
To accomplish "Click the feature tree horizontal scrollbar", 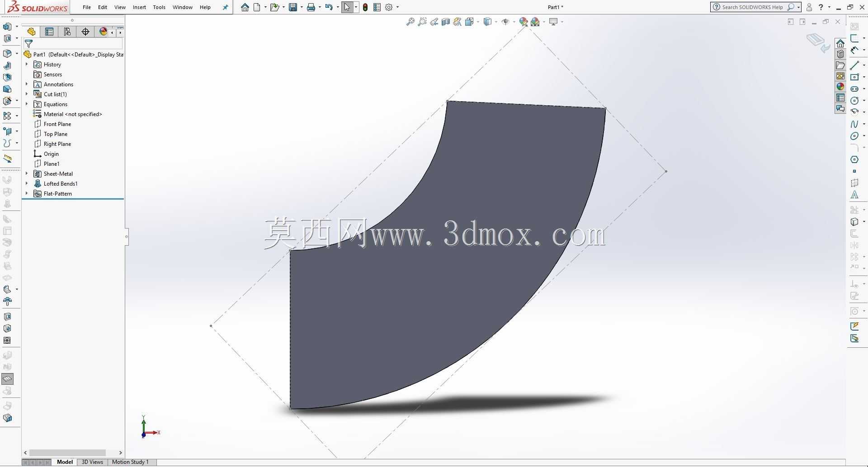I will [67, 453].
